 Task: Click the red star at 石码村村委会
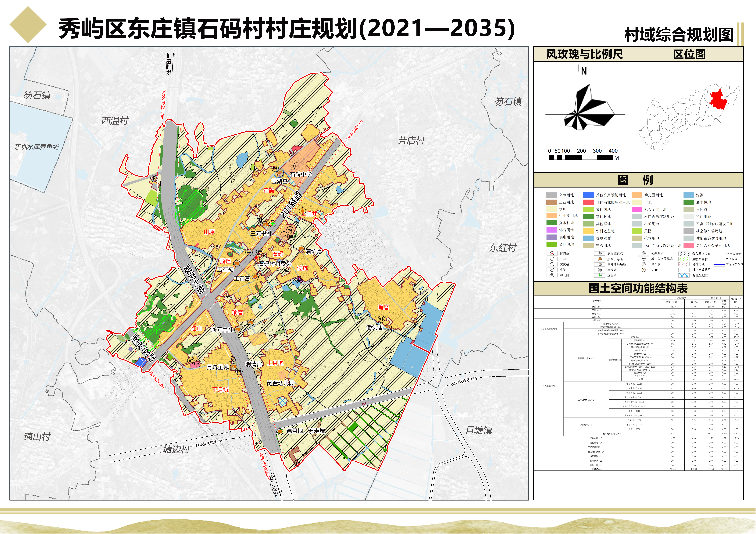coord(256,258)
